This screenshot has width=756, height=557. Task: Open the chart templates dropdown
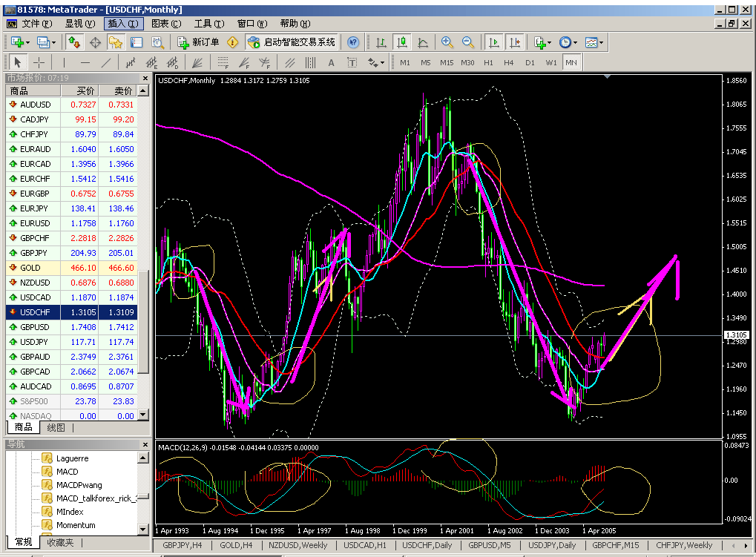pyautogui.click(x=594, y=43)
